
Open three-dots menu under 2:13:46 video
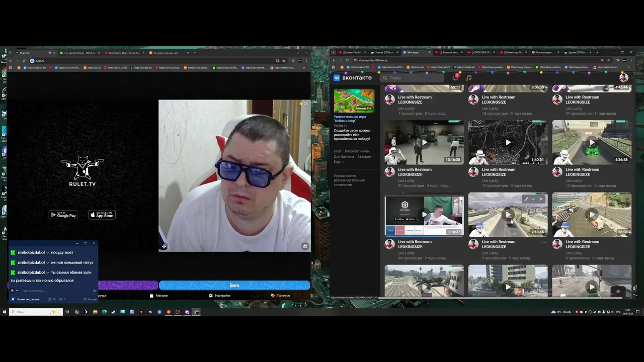(x=544, y=242)
